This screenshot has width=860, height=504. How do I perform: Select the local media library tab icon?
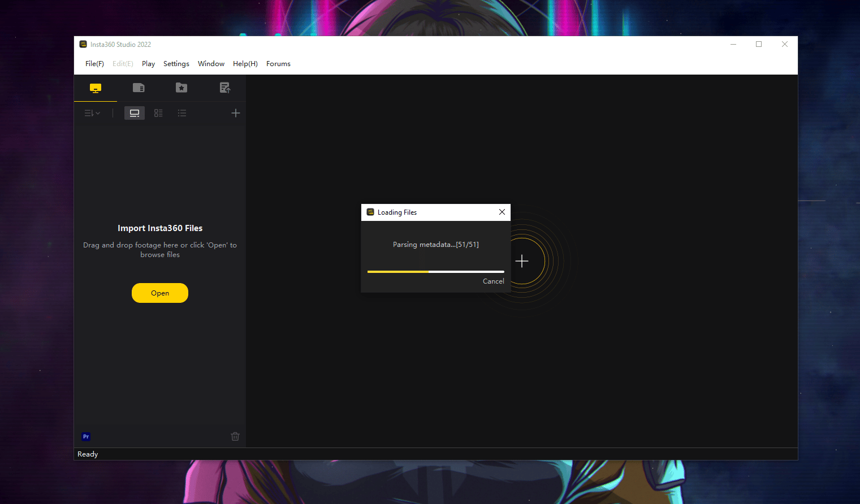tap(96, 88)
